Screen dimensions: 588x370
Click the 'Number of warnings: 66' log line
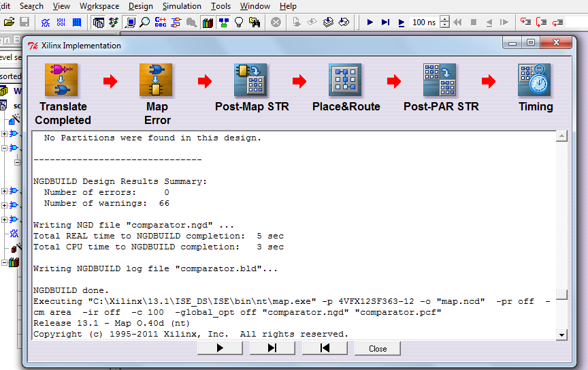coord(106,203)
